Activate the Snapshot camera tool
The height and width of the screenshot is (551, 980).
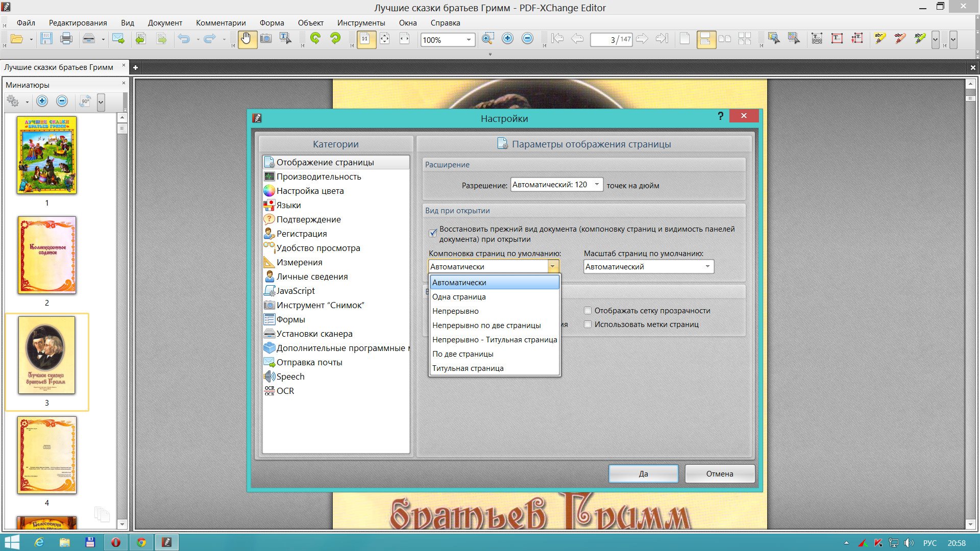pyautogui.click(x=266, y=39)
